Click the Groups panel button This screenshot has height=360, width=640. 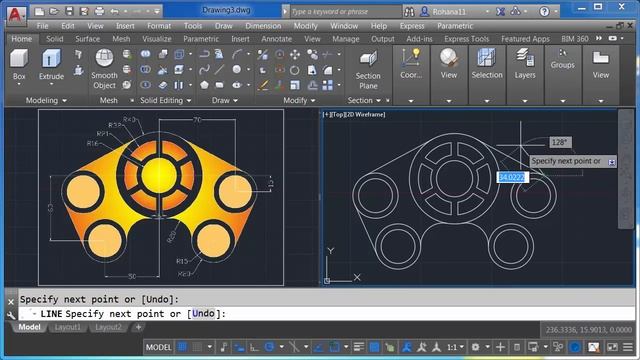pyautogui.click(x=562, y=59)
